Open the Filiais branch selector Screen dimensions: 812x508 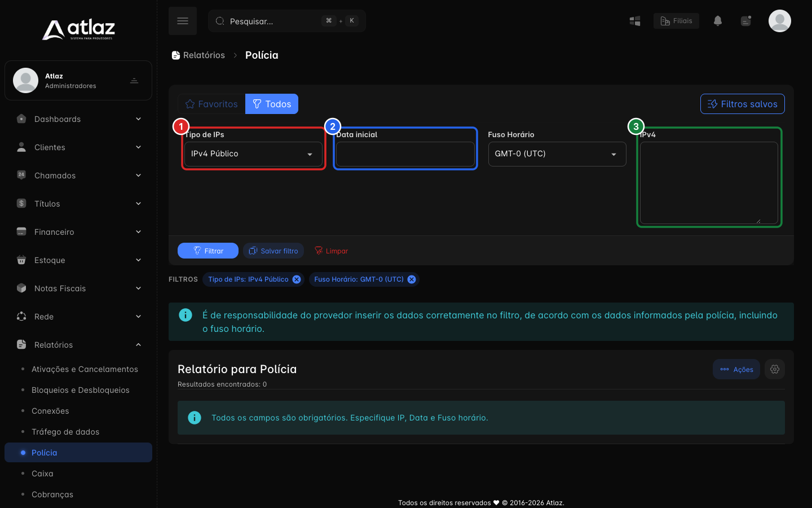click(x=676, y=21)
